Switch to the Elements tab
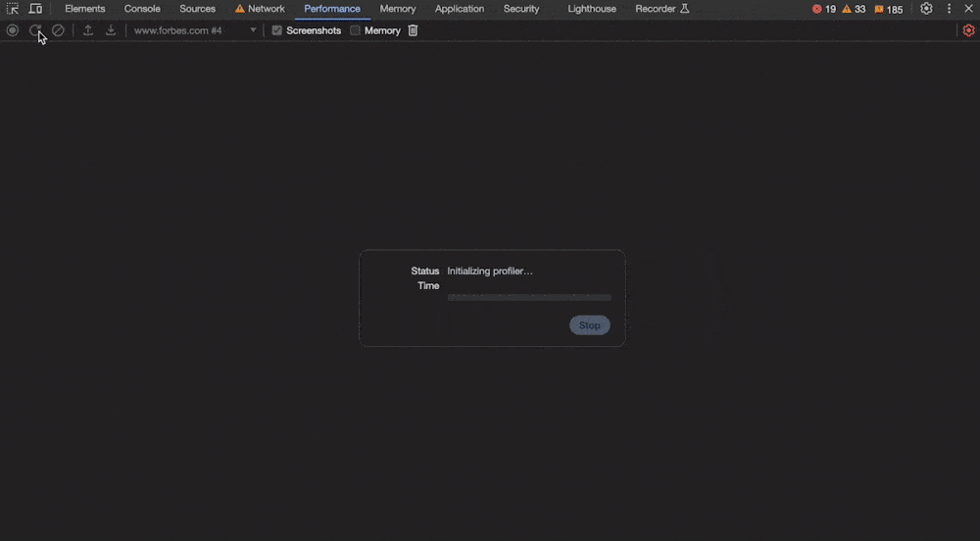 (x=85, y=9)
